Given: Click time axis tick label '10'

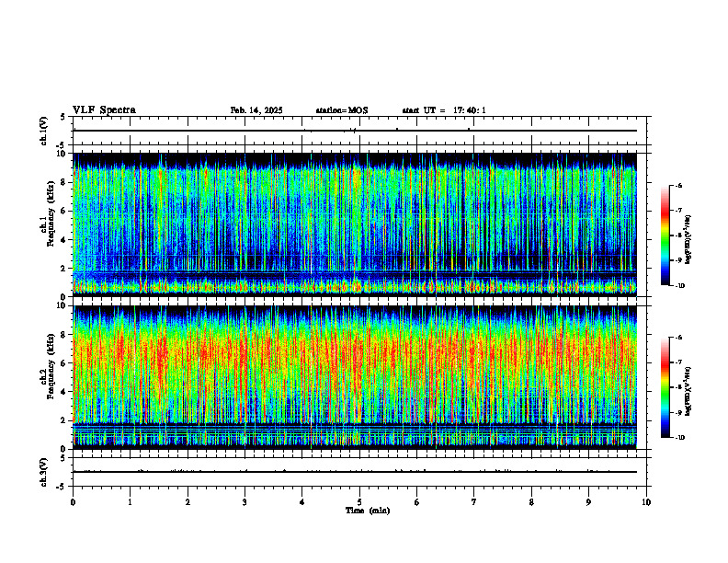Looking at the screenshot, I should coord(646,501).
